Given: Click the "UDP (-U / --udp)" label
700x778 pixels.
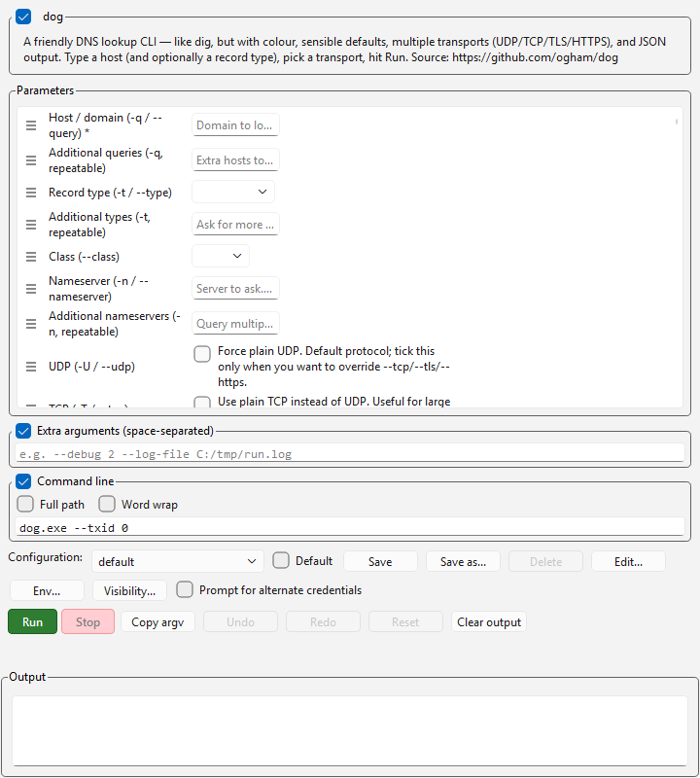Looking at the screenshot, I should pyautogui.click(x=91, y=367).
